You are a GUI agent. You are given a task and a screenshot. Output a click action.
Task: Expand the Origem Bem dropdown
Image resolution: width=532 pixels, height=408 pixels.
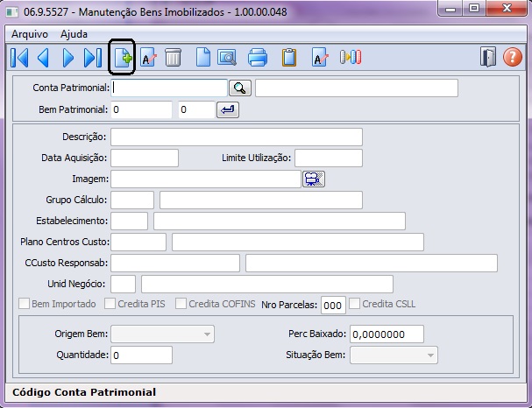[162, 334]
